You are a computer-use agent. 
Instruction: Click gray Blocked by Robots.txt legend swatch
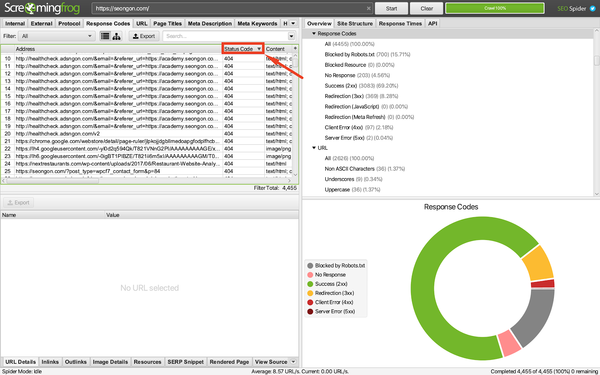[310, 266]
